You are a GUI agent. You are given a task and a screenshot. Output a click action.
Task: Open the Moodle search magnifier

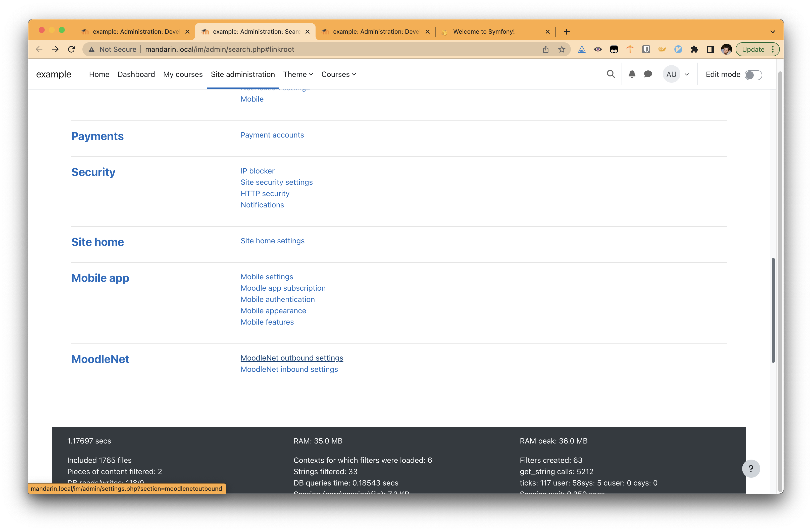(x=611, y=74)
